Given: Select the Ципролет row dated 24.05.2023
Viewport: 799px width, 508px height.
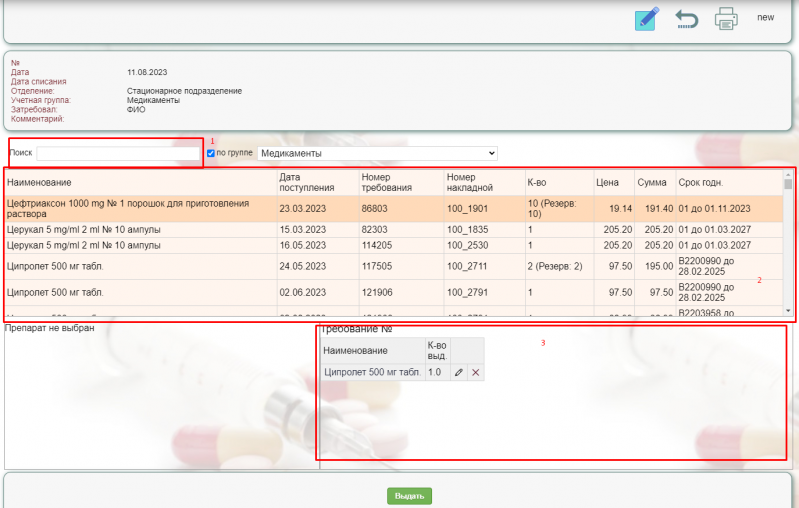Looking at the screenshot, I should [x=140, y=267].
